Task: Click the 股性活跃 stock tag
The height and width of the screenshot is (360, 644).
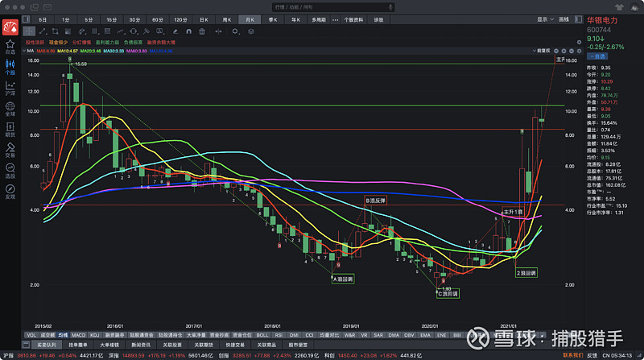Action: coord(35,43)
